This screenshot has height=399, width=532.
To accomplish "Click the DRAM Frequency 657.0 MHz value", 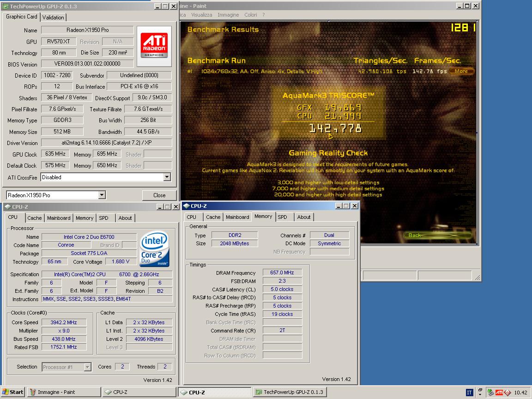I will (x=282, y=272).
